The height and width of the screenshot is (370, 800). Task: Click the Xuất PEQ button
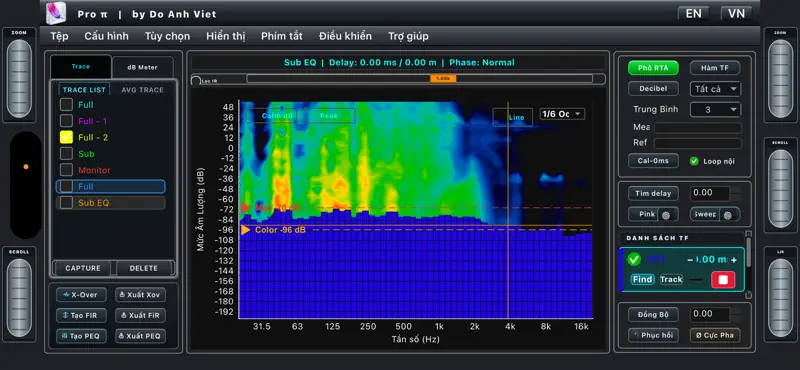pos(140,336)
